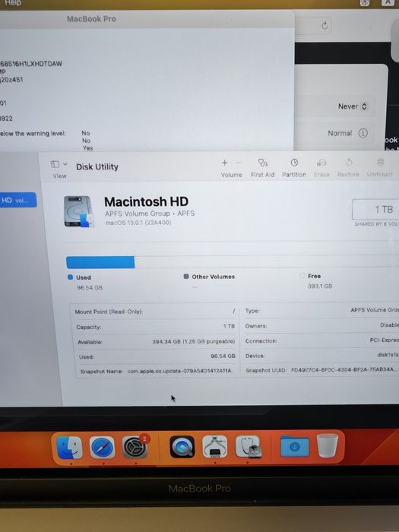Open the Never dropdown in Settings window
The width and height of the screenshot is (399, 532).
click(x=353, y=106)
